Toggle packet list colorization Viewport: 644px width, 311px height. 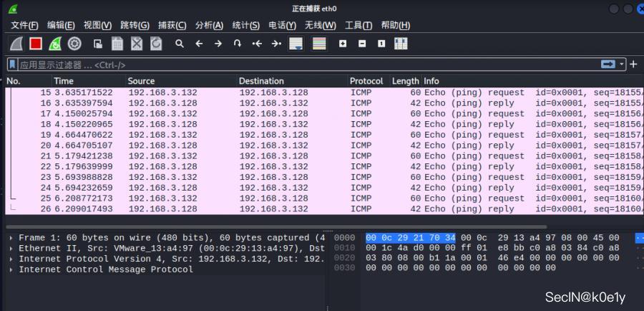point(319,44)
